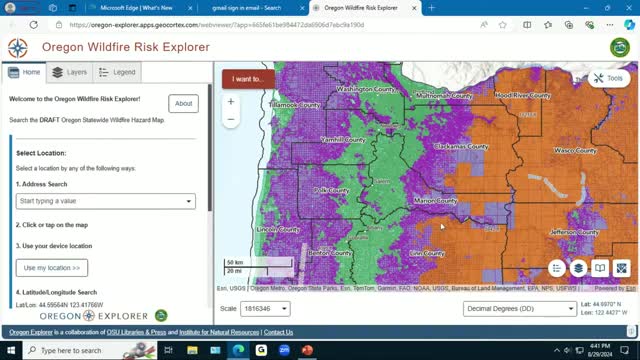Switch to the Layers tab
Viewport: 640px width, 360px height.
[x=70, y=72]
